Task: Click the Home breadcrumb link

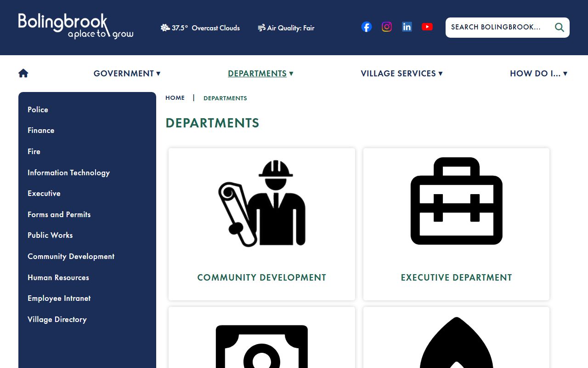Action: click(x=175, y=98)
